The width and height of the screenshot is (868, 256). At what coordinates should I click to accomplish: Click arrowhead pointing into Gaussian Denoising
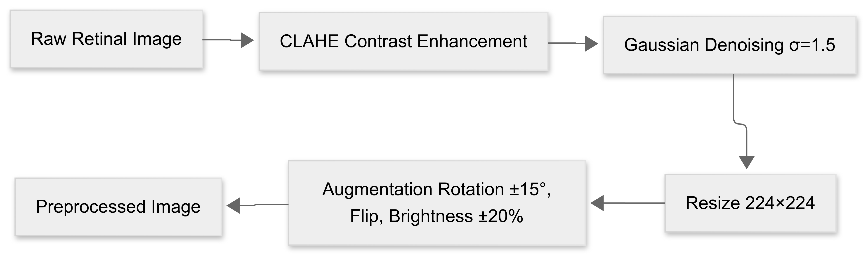(x=591, y=43)
